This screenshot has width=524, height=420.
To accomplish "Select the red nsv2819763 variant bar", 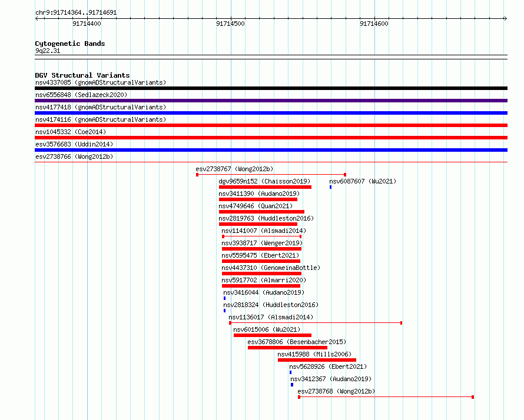I will coord(258,224).
